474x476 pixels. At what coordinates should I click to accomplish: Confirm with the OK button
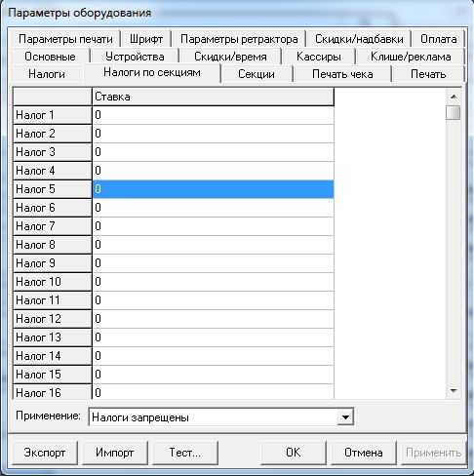294,453
